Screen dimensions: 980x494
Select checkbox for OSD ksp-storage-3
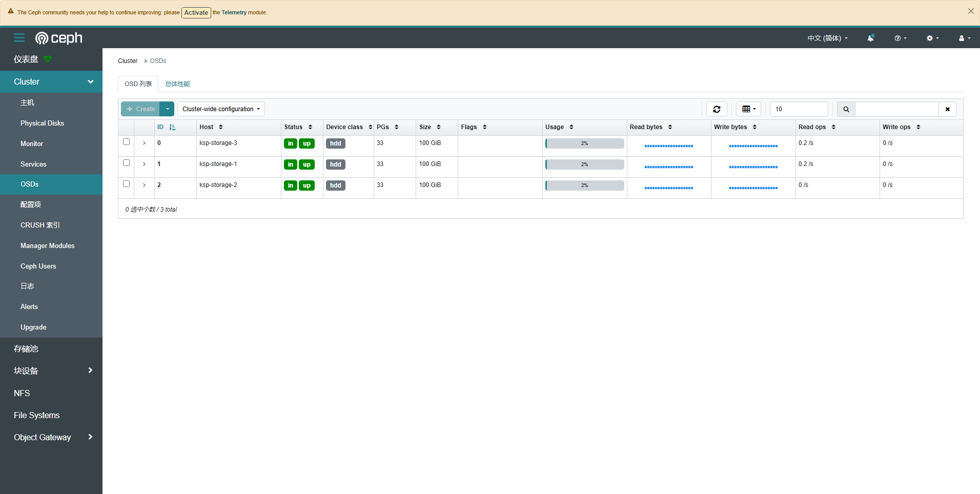(x=126, y=142)
